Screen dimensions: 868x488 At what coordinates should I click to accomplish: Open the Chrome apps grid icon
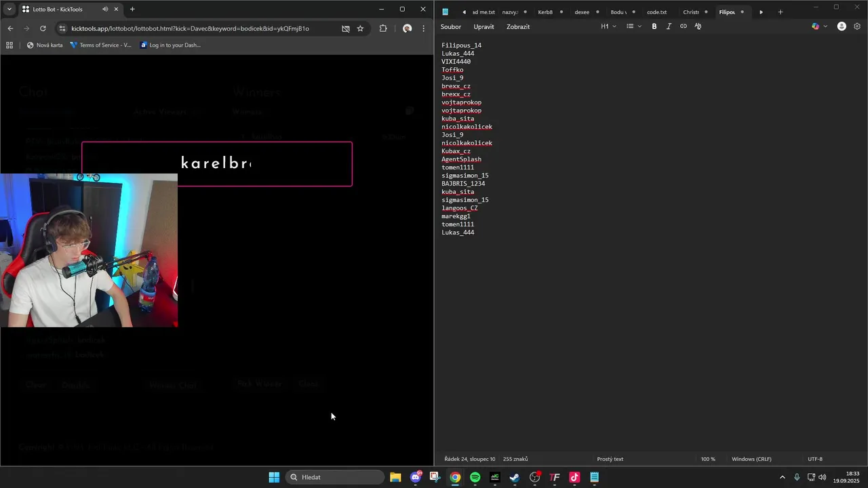(9, 45)
